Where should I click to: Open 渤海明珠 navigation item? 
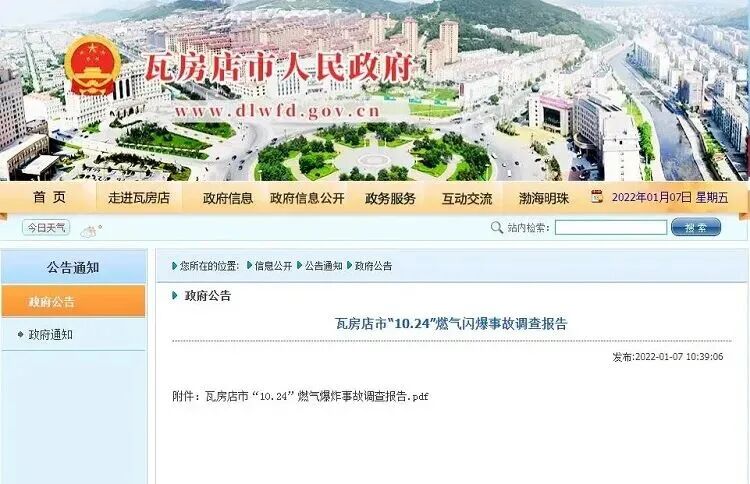544,198
